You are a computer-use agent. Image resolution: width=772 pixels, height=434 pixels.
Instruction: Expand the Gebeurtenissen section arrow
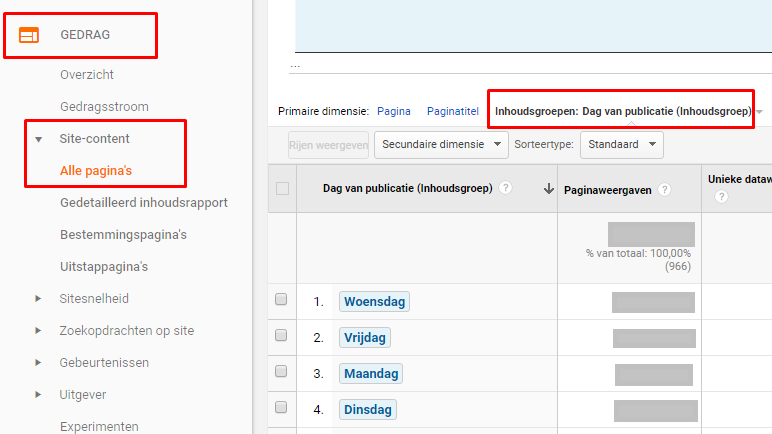coord(38,363)
